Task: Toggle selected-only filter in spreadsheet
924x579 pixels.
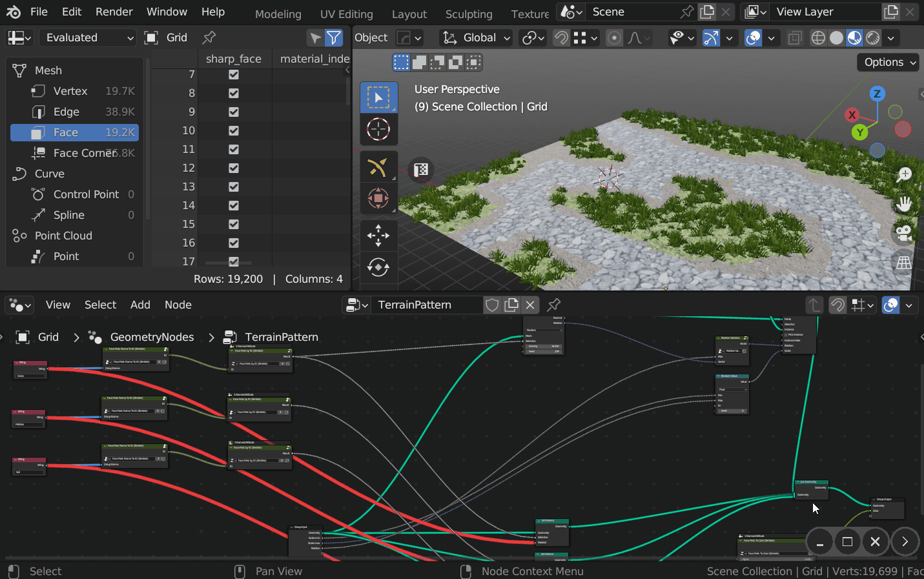Action: [315, 37]
